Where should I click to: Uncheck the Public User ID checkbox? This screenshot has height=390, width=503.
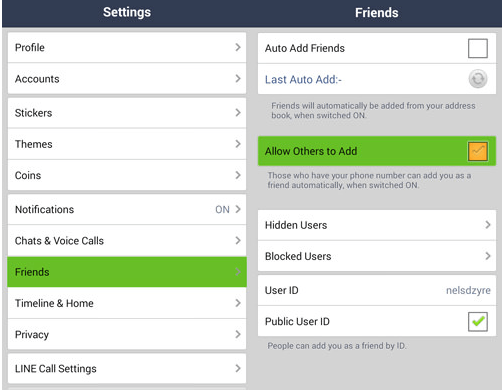coord(478,321)
